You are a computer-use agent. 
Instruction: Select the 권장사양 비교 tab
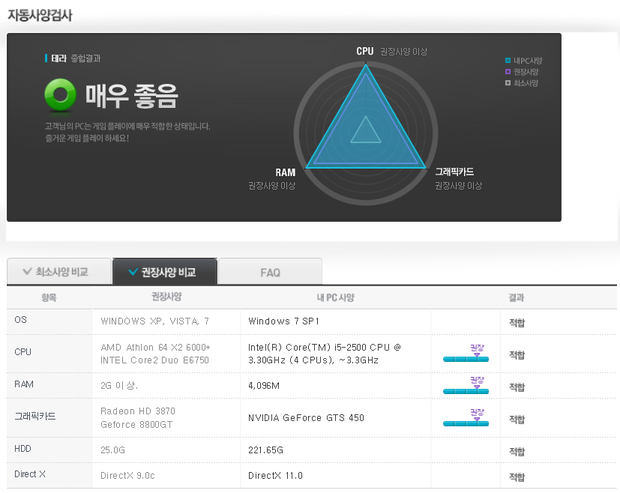click(x=165, y=272)
